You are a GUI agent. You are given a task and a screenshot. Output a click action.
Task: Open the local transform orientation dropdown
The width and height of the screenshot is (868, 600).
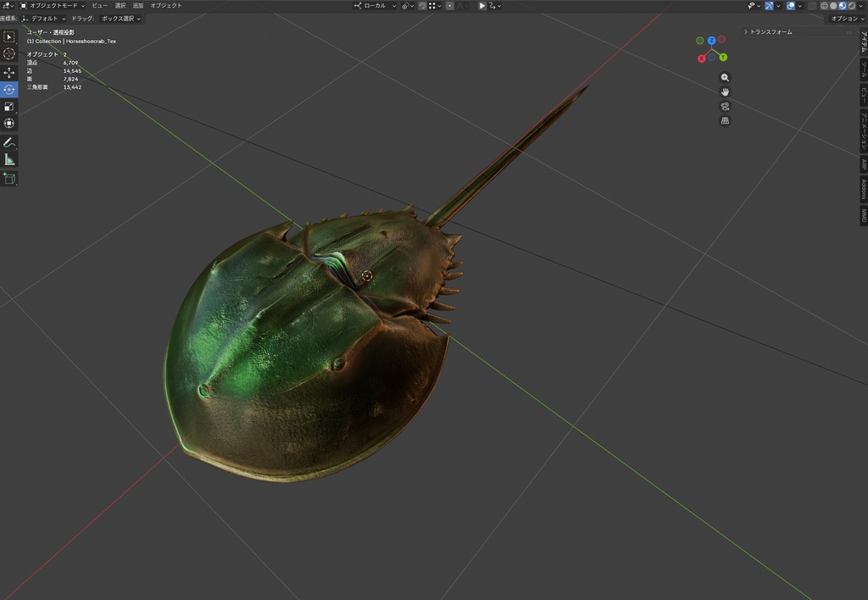[375, 6]
